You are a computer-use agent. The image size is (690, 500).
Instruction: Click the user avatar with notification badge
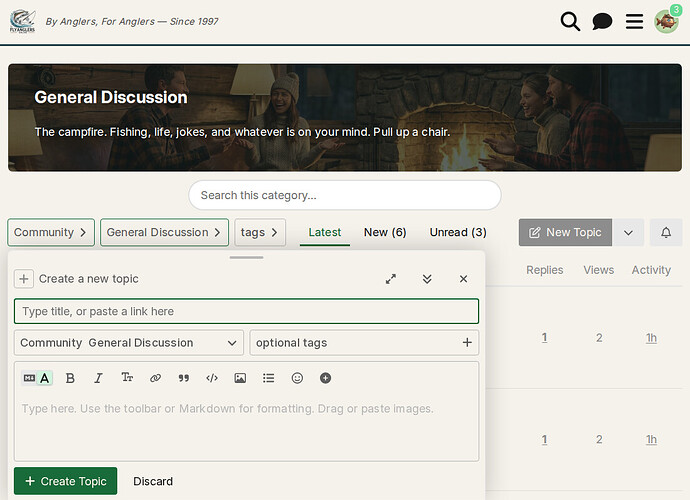pyautogui.click(x=666, y=21)
